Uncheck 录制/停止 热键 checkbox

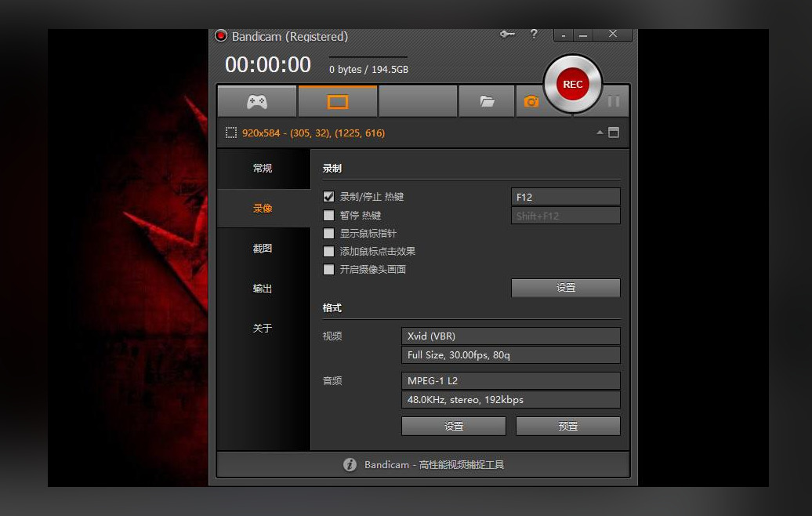click(x=328, y=197)
